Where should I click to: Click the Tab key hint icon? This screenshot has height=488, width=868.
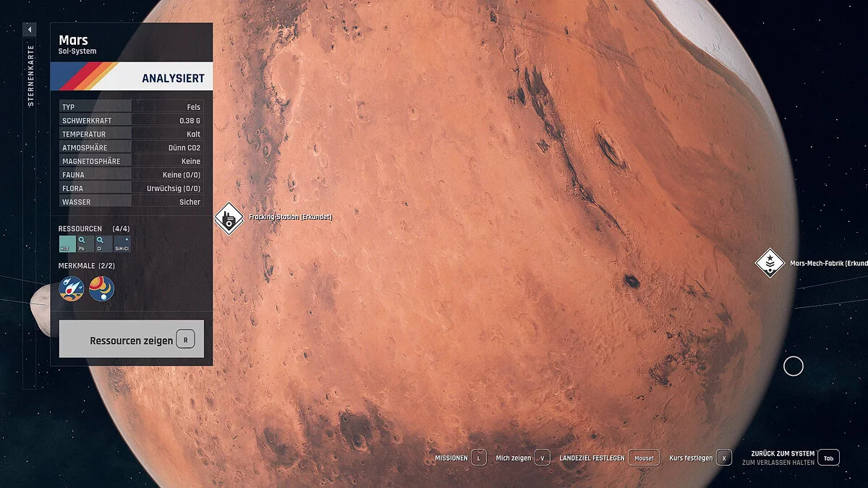tap(830, 458)
